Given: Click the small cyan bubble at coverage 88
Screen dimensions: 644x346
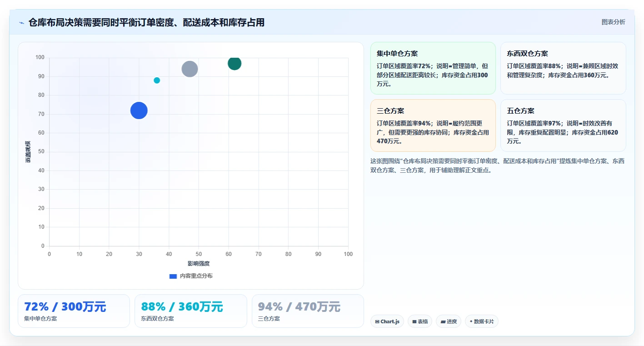Looking at the screenshot, I should pyautogui.click(x=157, y=80).
